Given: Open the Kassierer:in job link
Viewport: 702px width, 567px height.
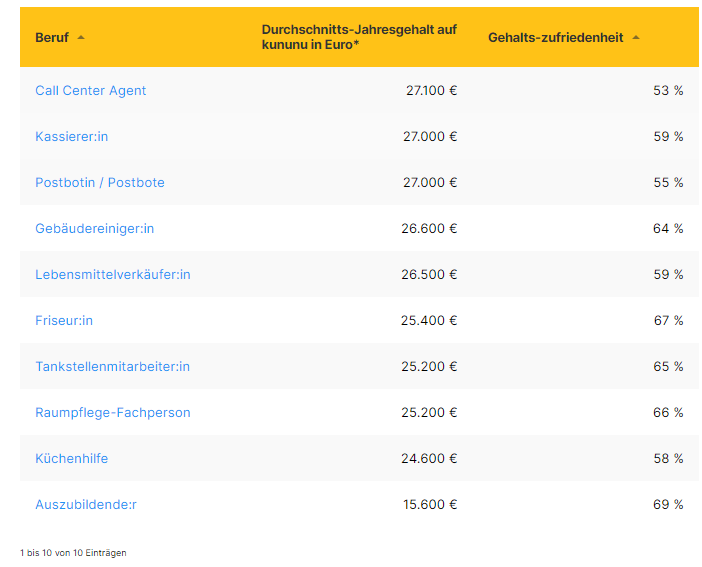Looking at the screenshot, I should tap(71, 137).
